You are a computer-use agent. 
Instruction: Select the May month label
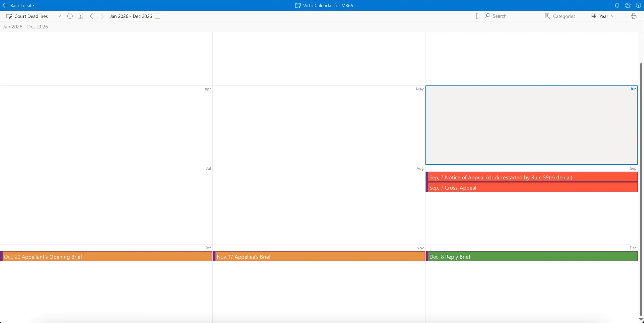tap(420, 89)
